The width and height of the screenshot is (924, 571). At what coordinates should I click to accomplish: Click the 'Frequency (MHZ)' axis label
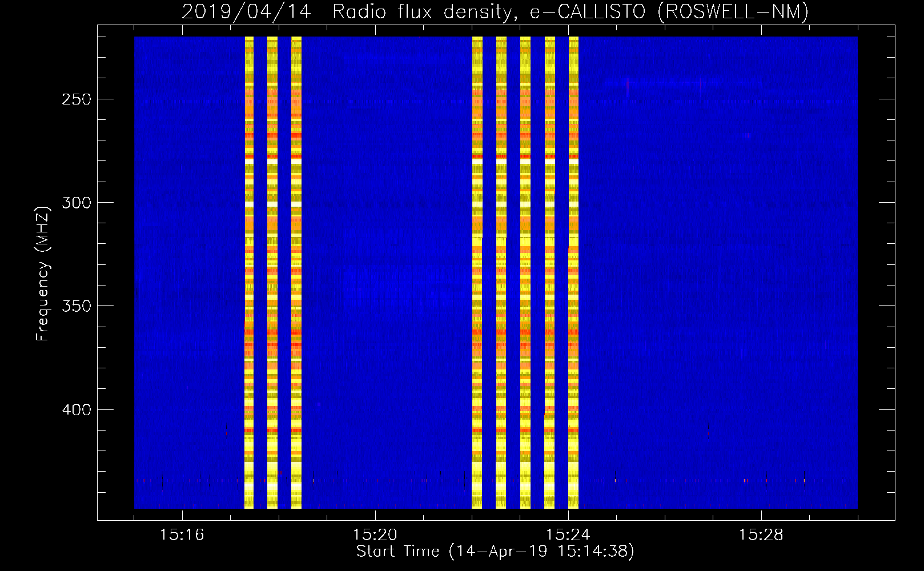(43, 274)
